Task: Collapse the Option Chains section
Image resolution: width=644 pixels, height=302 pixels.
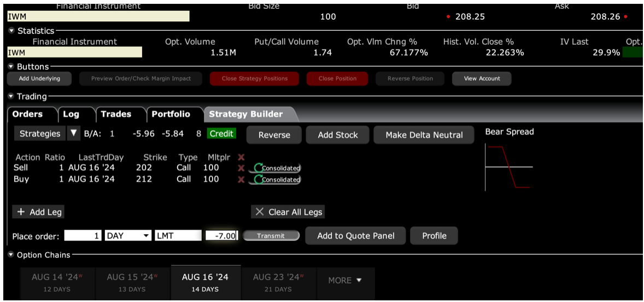Action: [11, 255]
